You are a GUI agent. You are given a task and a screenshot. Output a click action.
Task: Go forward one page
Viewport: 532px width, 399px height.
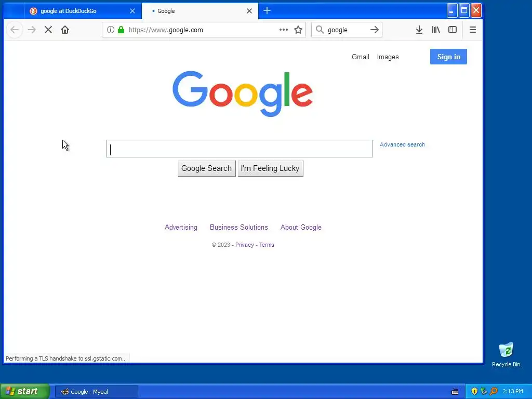click(x=32, y=30)
